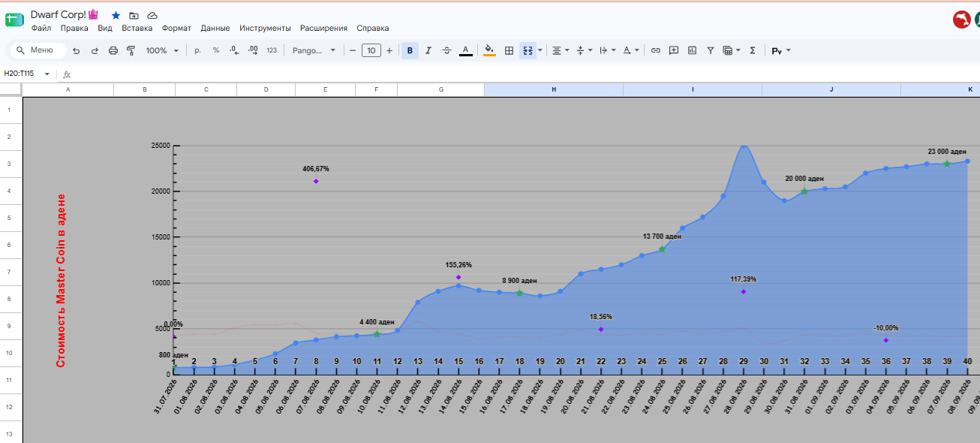Click the functions sigma icon
The width and height of the screenshot is (980, 443).
tap(753, 50)
